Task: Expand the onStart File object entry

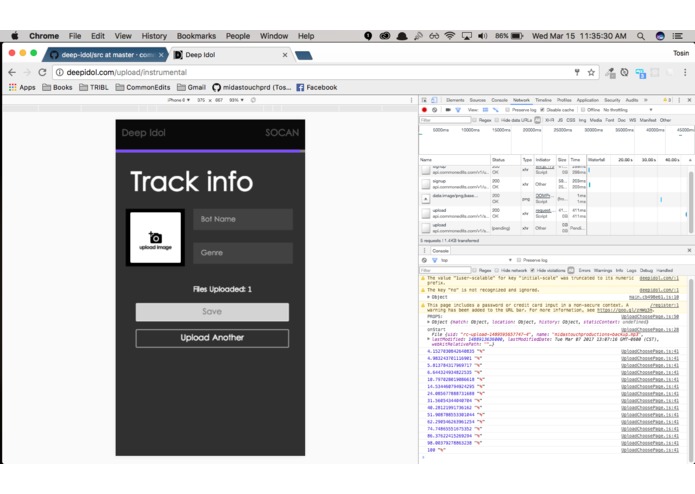Action: click(429, 339)
